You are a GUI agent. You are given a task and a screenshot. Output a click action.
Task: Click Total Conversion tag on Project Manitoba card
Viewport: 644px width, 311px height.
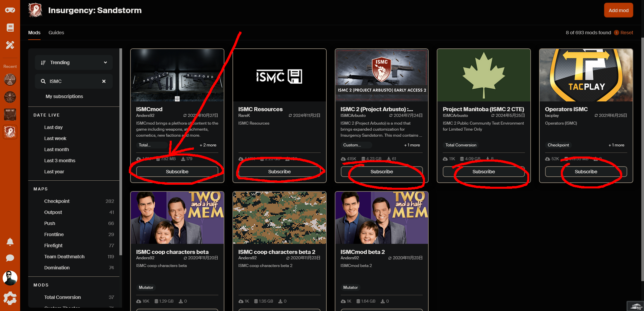point(461,145)
